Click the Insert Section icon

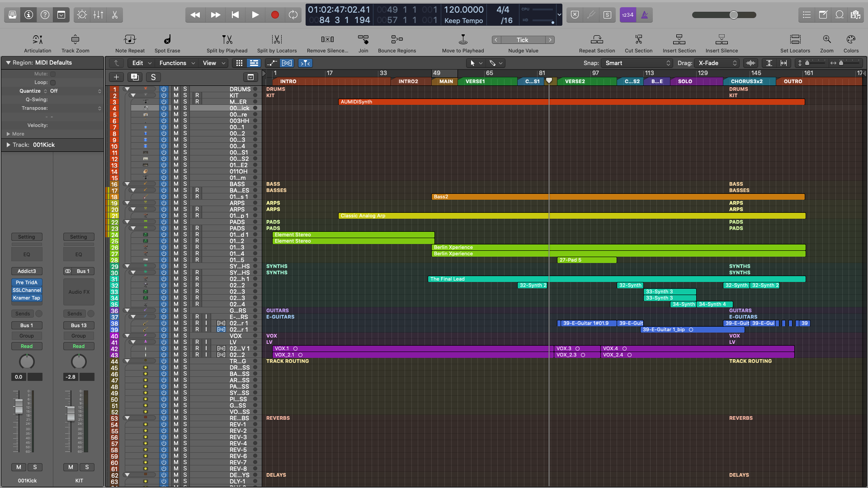point(679,39)
